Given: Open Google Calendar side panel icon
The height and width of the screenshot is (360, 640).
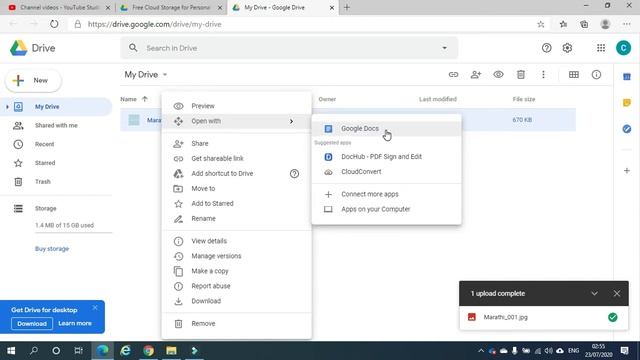Looking at the screenshot, I should 627,77.
